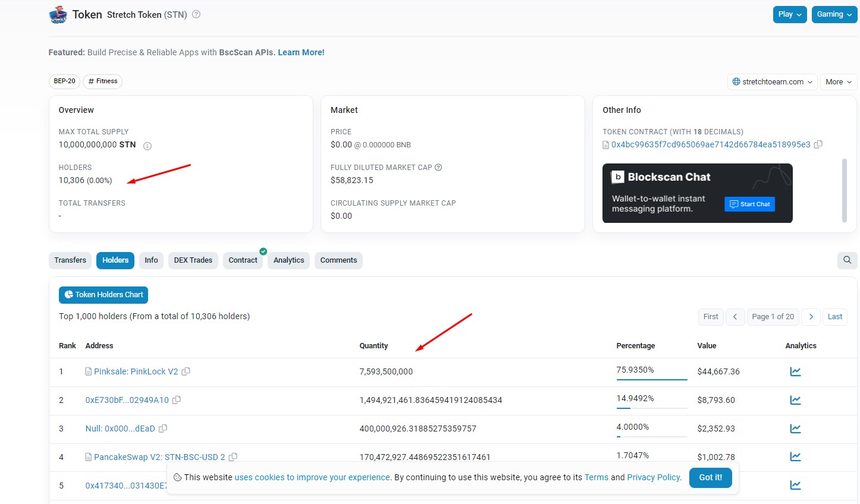Screen dimensions: 860x504
Task: Copy the Pinksale: PinkLock V2 address
Action: click(x=186, y=371)
